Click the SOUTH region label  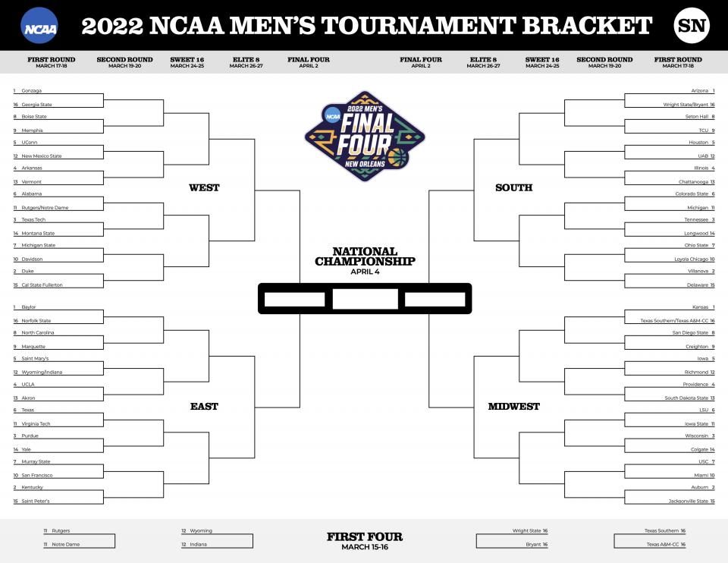tap(513, 187)
